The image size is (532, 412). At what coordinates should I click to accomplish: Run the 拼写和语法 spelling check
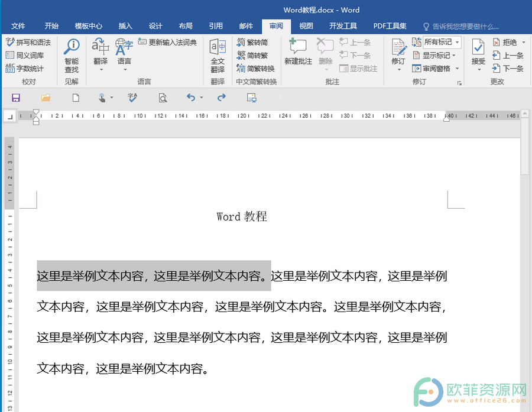tap(28, 43)
